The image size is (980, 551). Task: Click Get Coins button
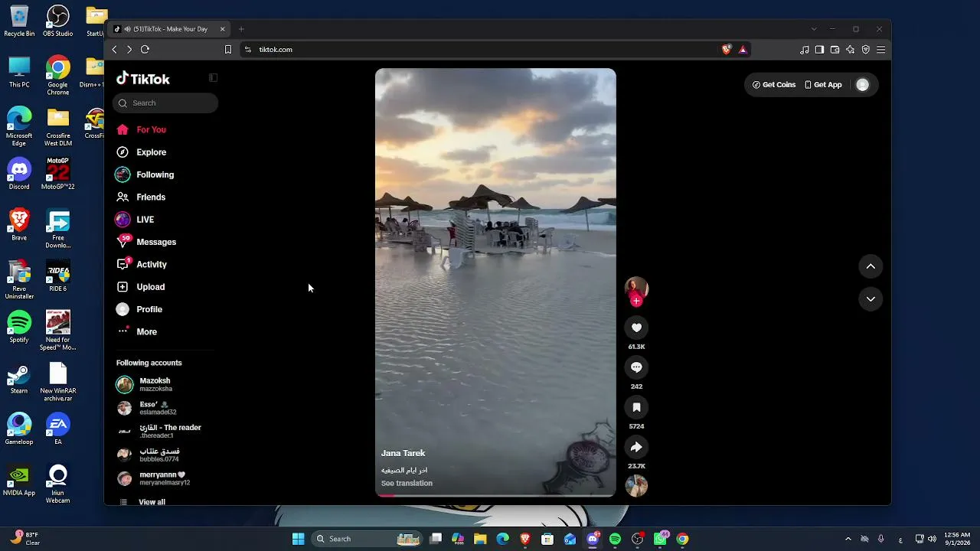coord(774,85)
